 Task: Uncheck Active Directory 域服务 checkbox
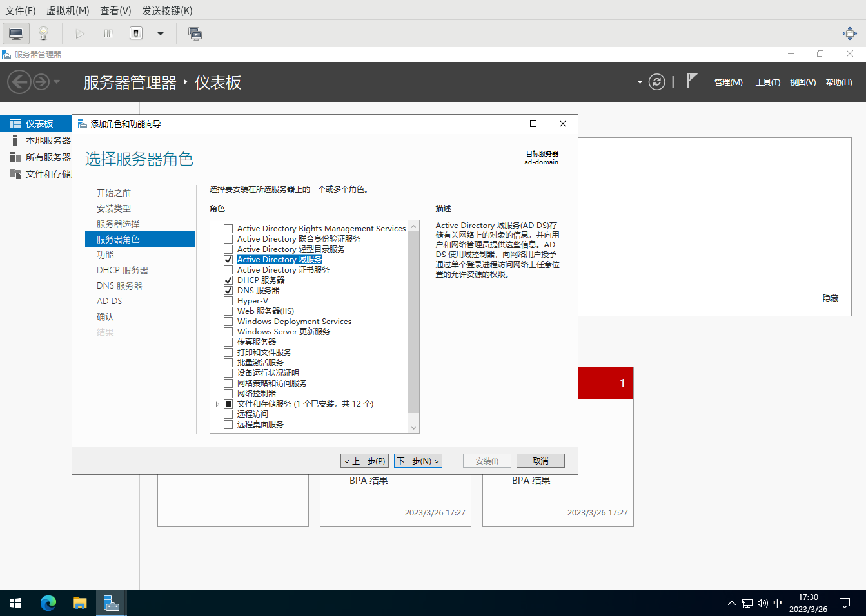click(228, 260)
